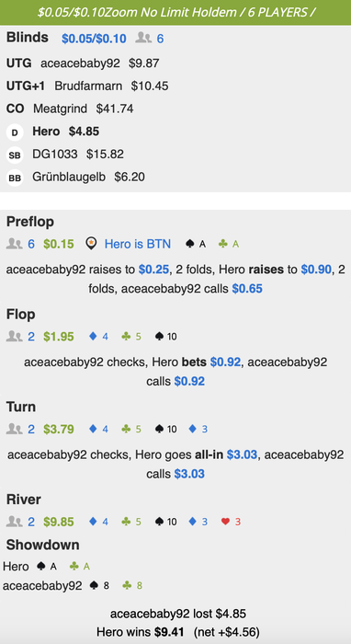Image resolution: width=351 pixels, height=644 pixels.
Task: Click the $9.85 river pot amount
Action: point(59,522)
